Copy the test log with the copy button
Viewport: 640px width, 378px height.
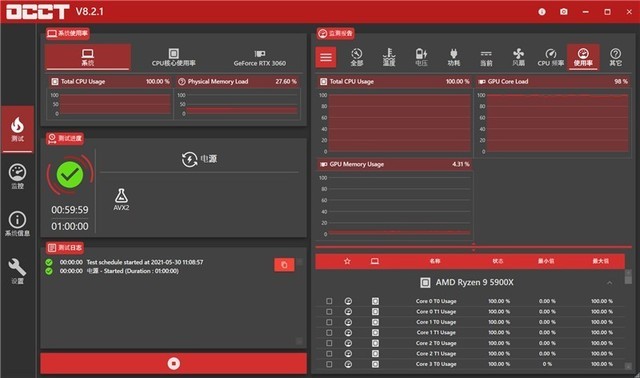284,265
